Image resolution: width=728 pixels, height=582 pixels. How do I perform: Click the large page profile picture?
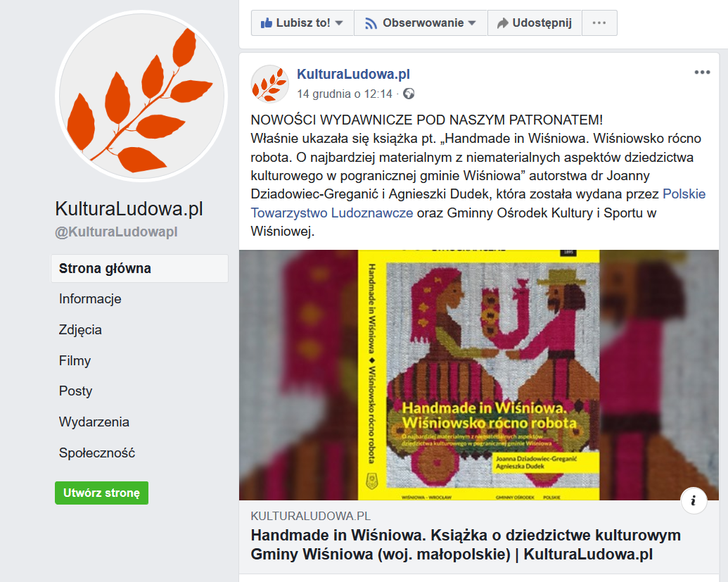141,96
